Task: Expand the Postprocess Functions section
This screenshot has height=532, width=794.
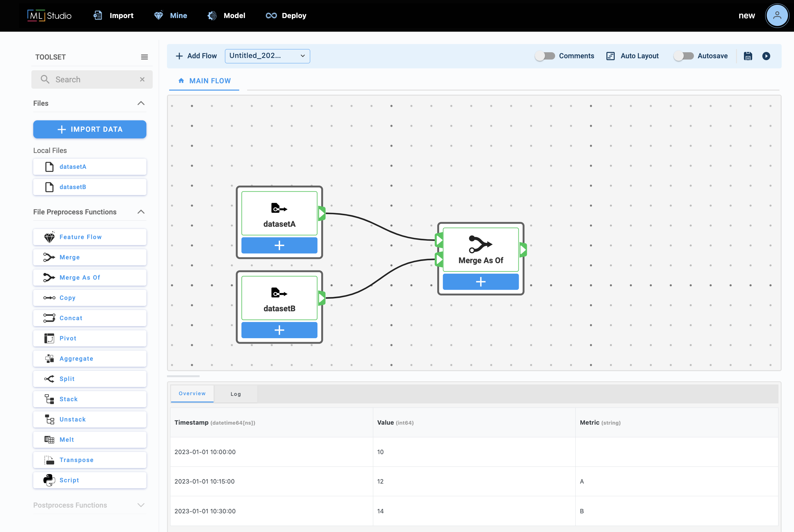Action: tap(141, 505)
